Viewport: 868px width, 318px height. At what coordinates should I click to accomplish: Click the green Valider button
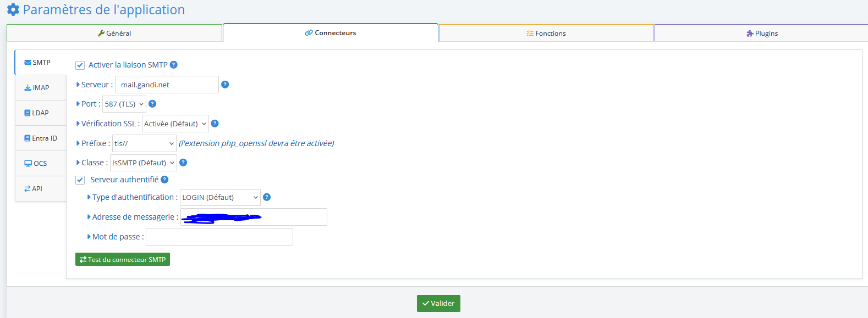point(438,303)
